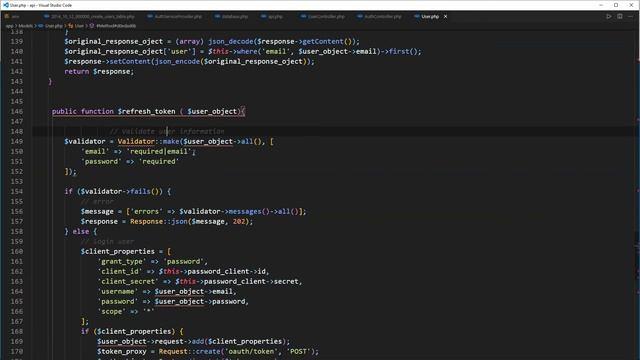Viewport: 640px width, 360px height.
Task: Switch to the AuthController.php tab
Action: click(x=379, y=16)
